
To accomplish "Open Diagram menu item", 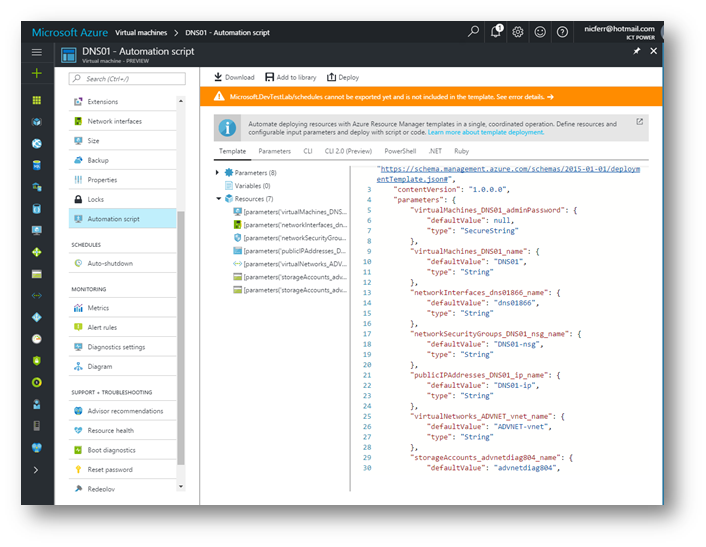I will pos(122,366).
